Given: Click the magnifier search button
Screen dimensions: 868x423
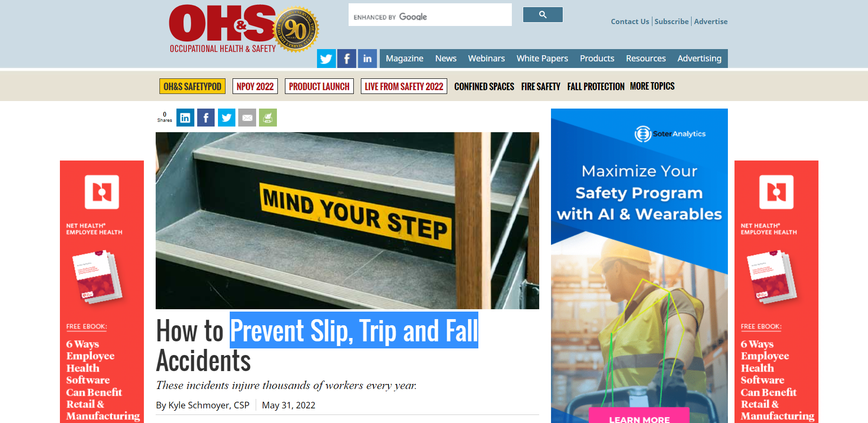Looking at the screenshot, I should coord(543,15).
